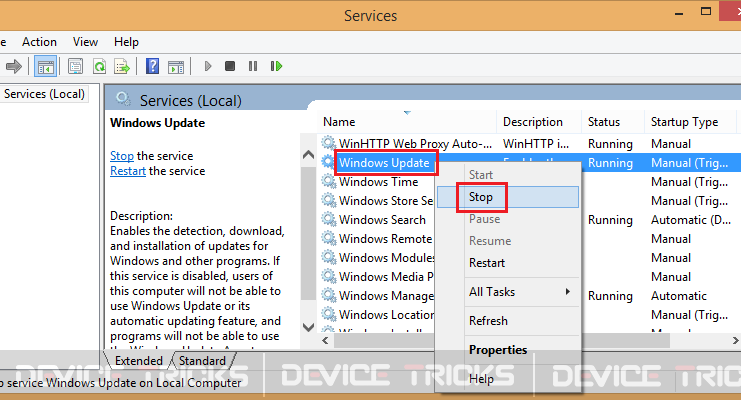The height and width of the screenshot is (400, 741).
Task: Click gear icon beside Windows Remote
Action: click(328, 238)
